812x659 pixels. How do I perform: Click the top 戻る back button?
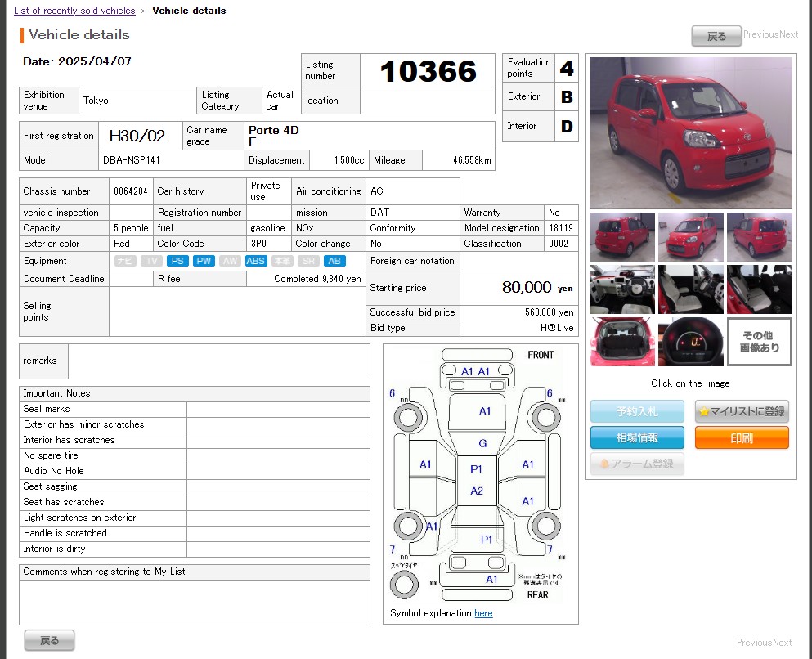716,36
